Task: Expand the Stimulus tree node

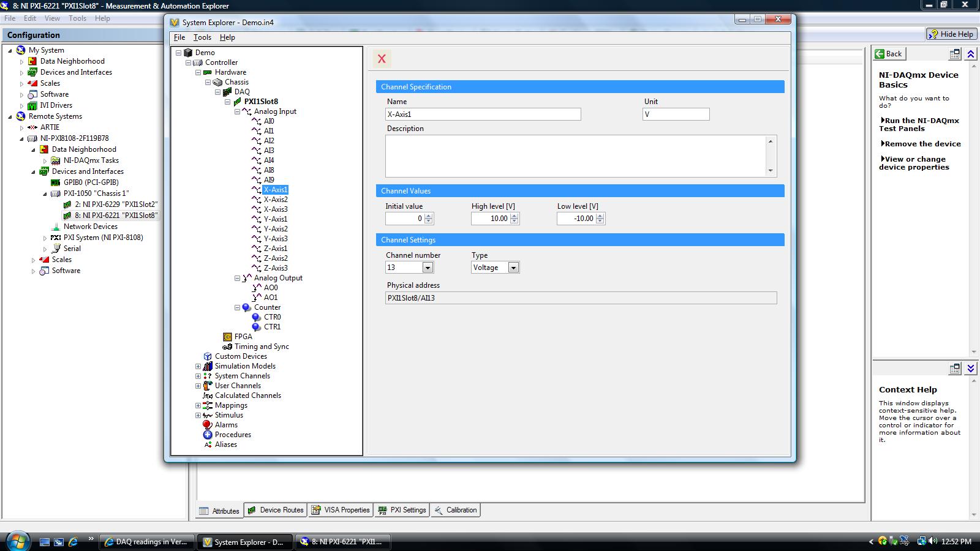Action: [x=198, y=415]
